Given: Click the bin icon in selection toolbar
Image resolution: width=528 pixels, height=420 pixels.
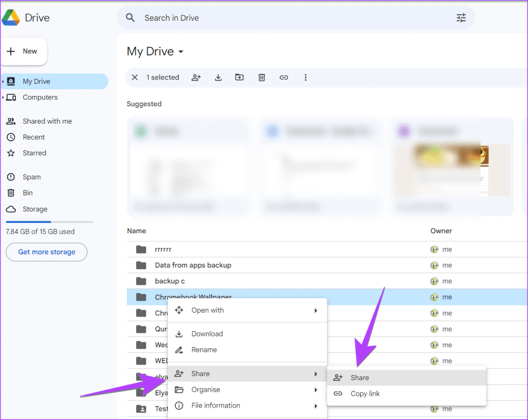Looking at the screenshot, I should 261,77.
